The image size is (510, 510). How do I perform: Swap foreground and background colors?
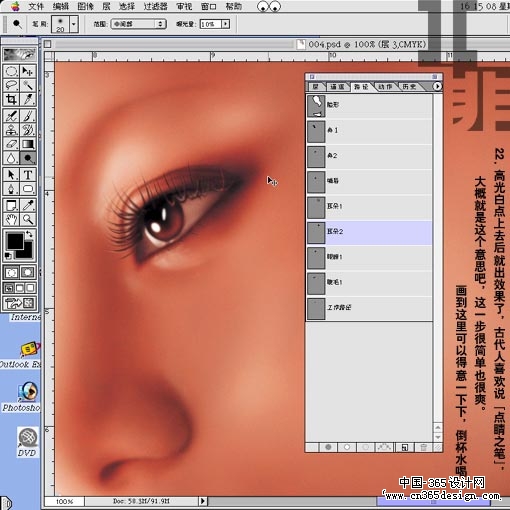click(x=30, y=234)
